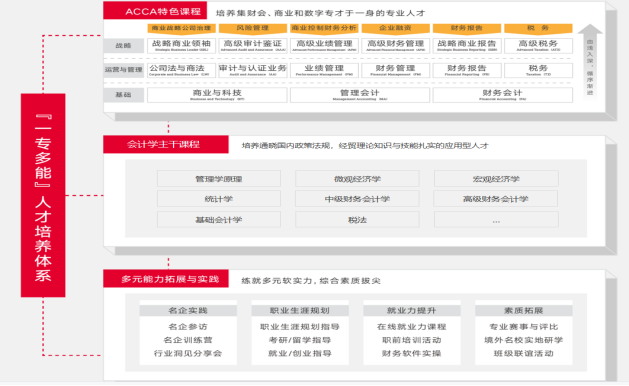The image size is (629, 386).
Task: Open the 高级审计鉴证 course box
Action: pos(253,46)
